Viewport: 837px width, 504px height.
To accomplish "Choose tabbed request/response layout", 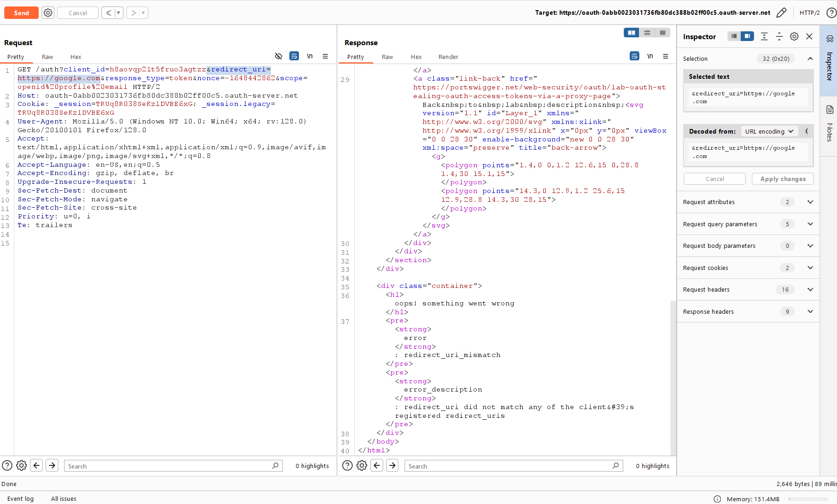I will tap(662, 33).
